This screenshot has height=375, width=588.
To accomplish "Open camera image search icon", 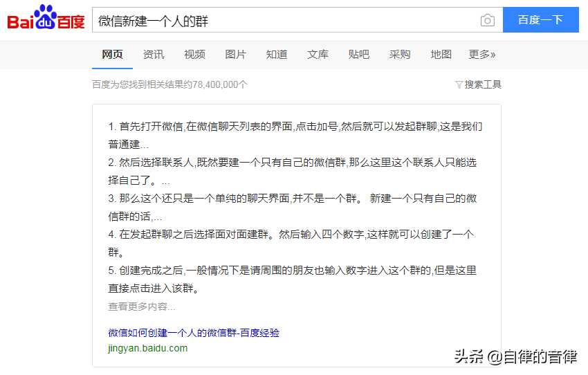I will tap(487, 20).
